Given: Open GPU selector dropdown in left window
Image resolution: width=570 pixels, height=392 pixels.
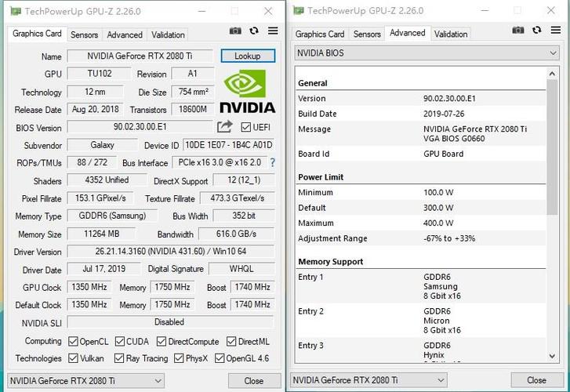Looking at the screenshot, I should point(85,381).
